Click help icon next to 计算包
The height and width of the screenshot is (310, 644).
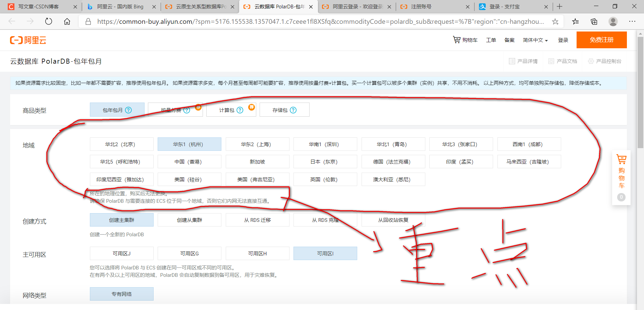(240, 110)
